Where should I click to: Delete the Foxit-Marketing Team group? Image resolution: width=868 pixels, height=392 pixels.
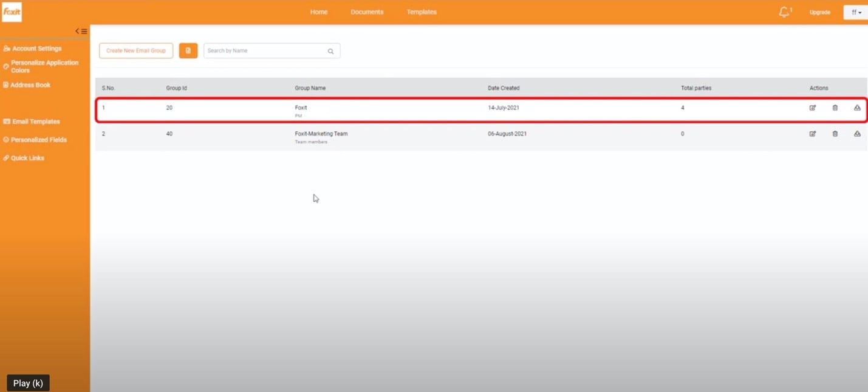[x=835, y=134]
